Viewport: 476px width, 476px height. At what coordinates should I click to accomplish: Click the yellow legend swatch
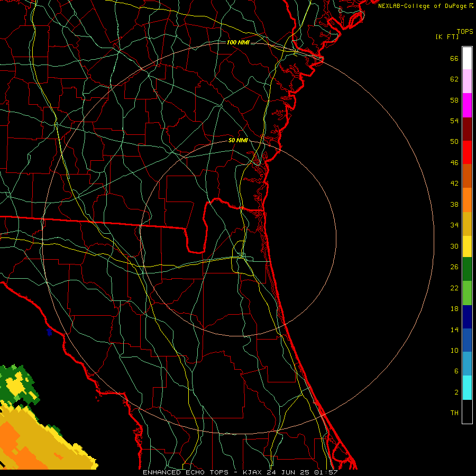tap(467, 246)
